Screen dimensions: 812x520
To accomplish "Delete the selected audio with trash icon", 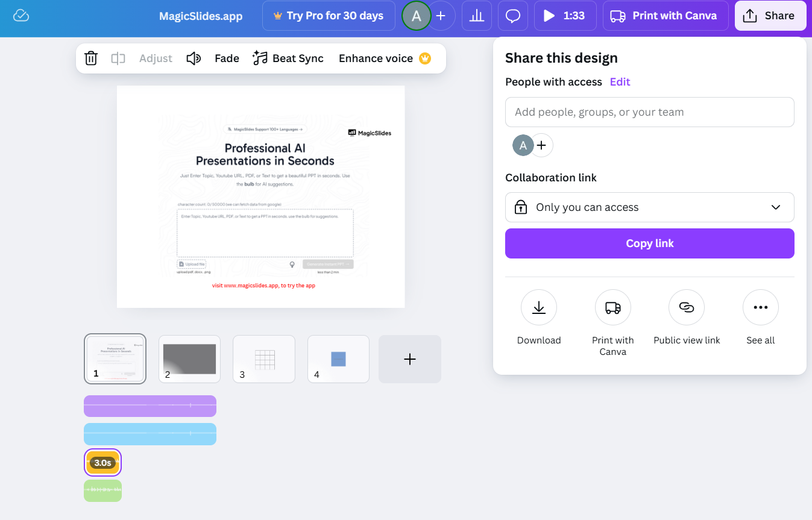I will pos(91,58).
